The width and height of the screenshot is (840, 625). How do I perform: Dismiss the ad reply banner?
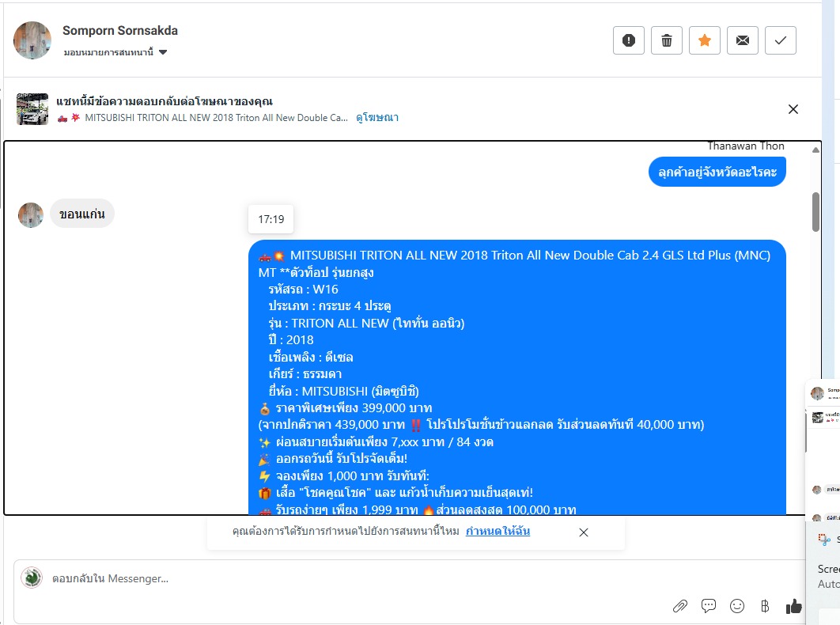tap(793, 109)
